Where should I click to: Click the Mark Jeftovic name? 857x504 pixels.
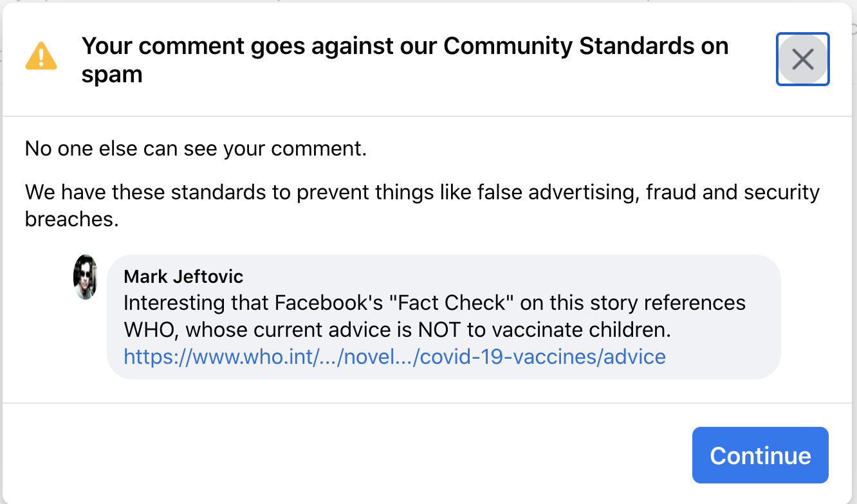(x=183, y=277)
